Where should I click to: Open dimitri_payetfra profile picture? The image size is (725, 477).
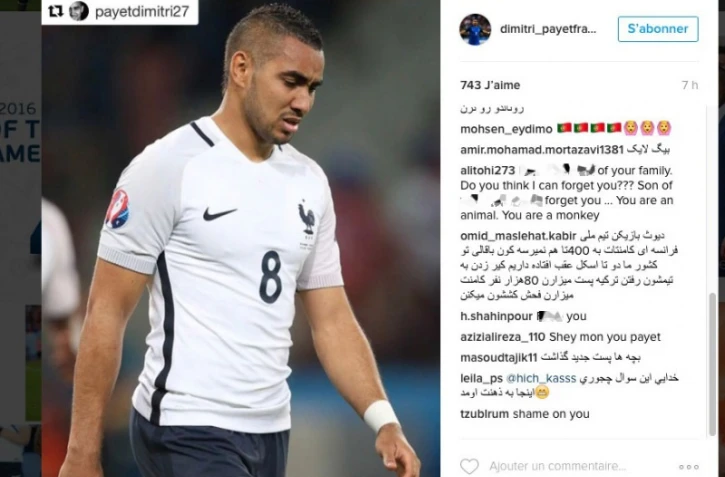[x=475, y=30]
